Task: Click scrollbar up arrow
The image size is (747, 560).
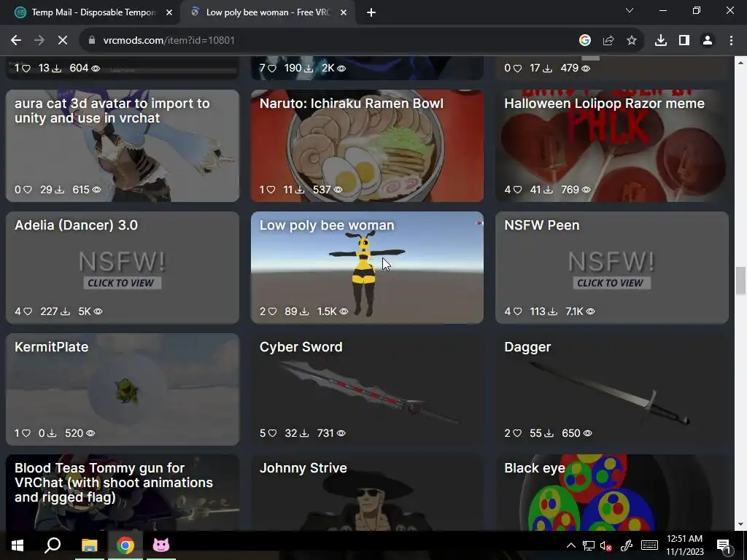Action: (x=740, y=63)
